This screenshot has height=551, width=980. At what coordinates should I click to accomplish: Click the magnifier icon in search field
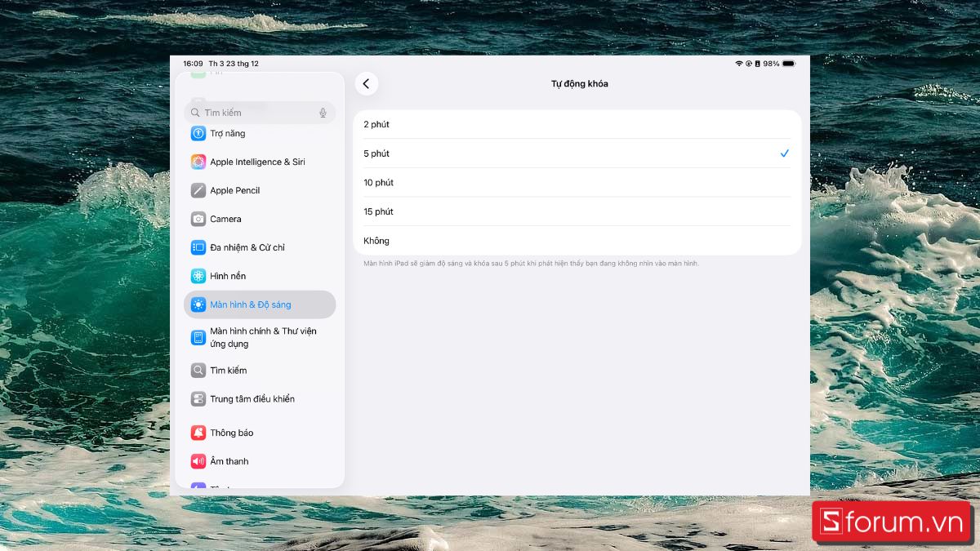click(x=195, y=113)
